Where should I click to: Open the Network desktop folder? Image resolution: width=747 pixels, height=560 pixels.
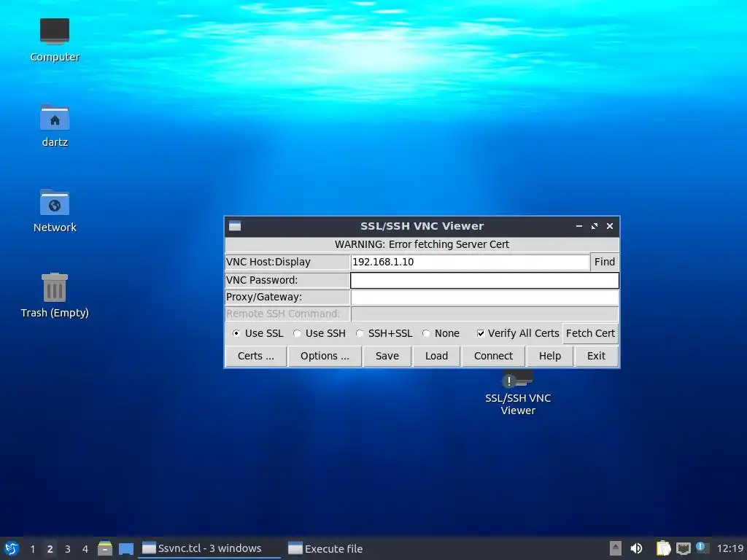pyautogui.click(x=54, y=211)
